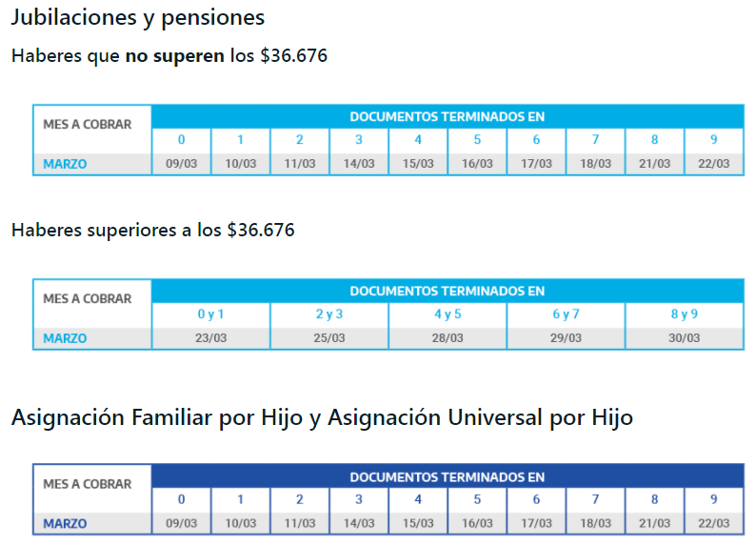Select the 29/03 date cell
Viewport: 756px width, 546px height.
[x=566, y=338]
